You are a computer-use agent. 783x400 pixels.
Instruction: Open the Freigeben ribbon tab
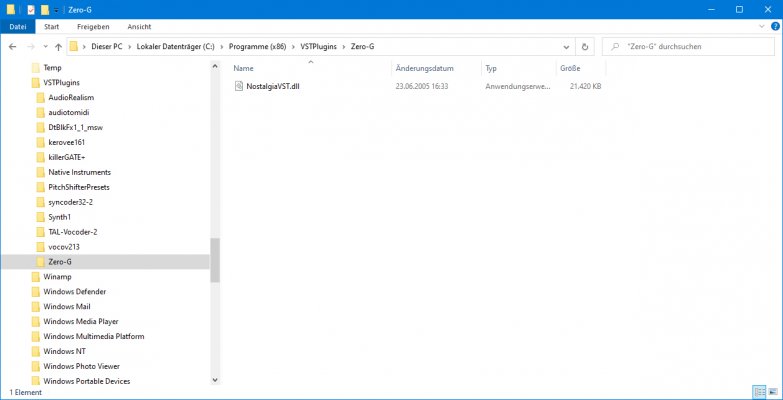click(93, 26)
